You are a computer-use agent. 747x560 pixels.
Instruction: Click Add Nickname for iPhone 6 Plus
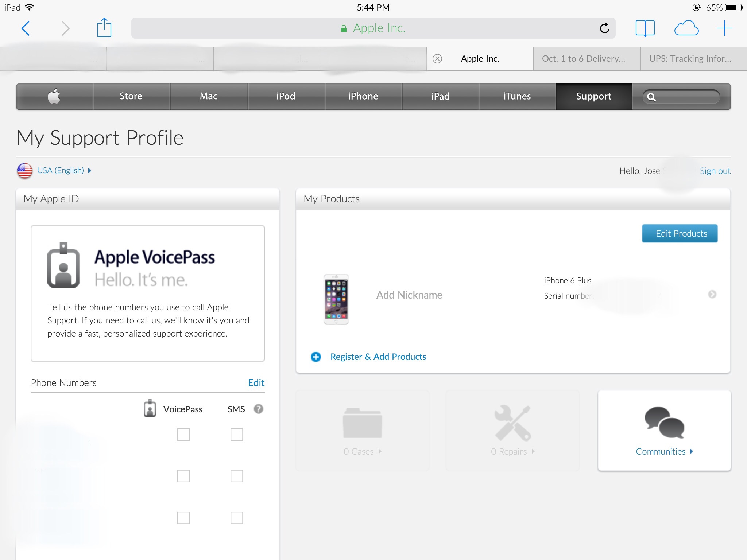[409, 295]
